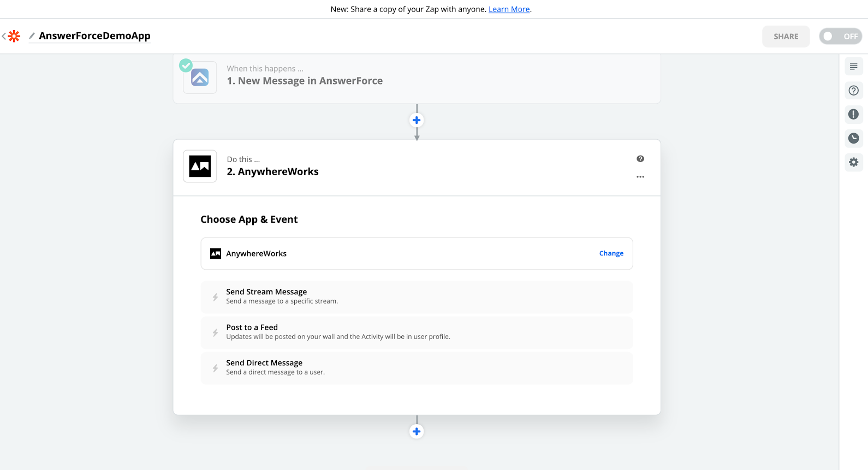
Task: Click the 'Send a message to a specific stream.' text
Action: (282, 301)
